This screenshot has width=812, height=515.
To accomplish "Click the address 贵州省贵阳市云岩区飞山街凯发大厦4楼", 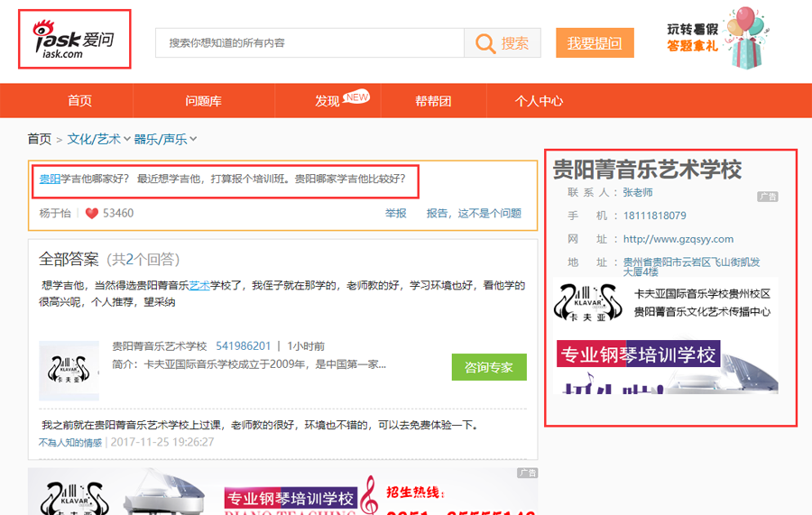I will [691, 267].
